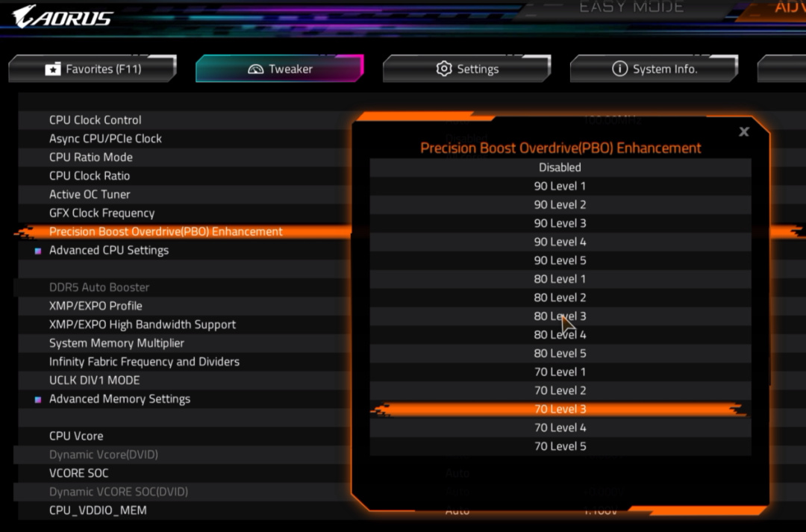This screenshot has height=532, width=806.
Task: Select XMP/EXPO Profile setting
Action: [x=185, y=306]
